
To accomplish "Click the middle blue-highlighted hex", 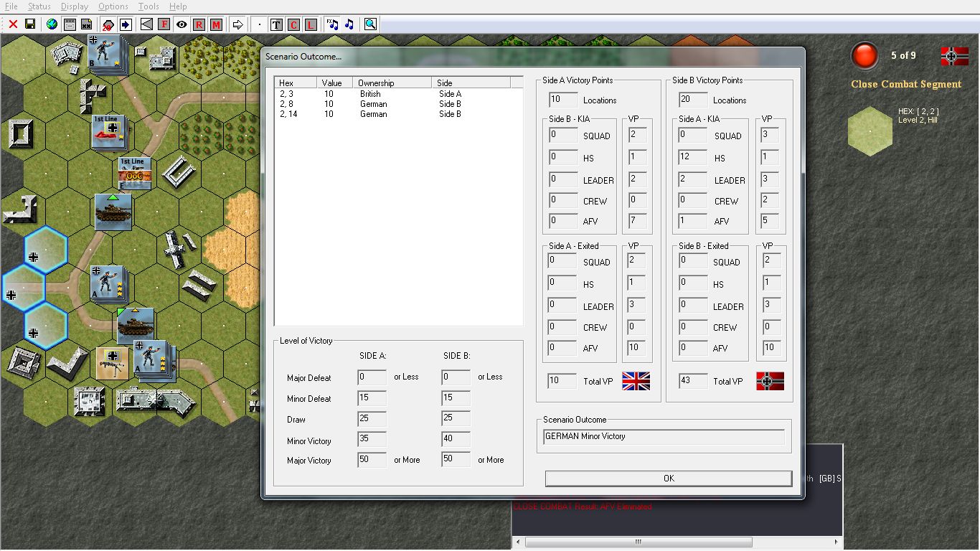I will point(23,288).
